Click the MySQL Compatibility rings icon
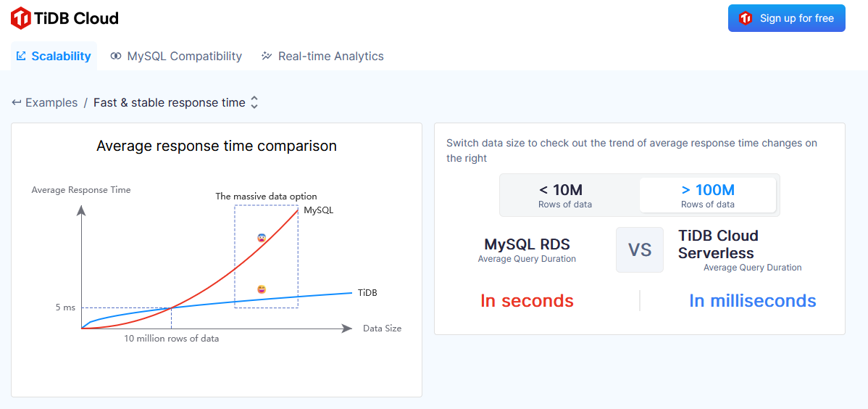Image resolution: width=868 pixels, height=409 pixels. (x=116, y=56)
